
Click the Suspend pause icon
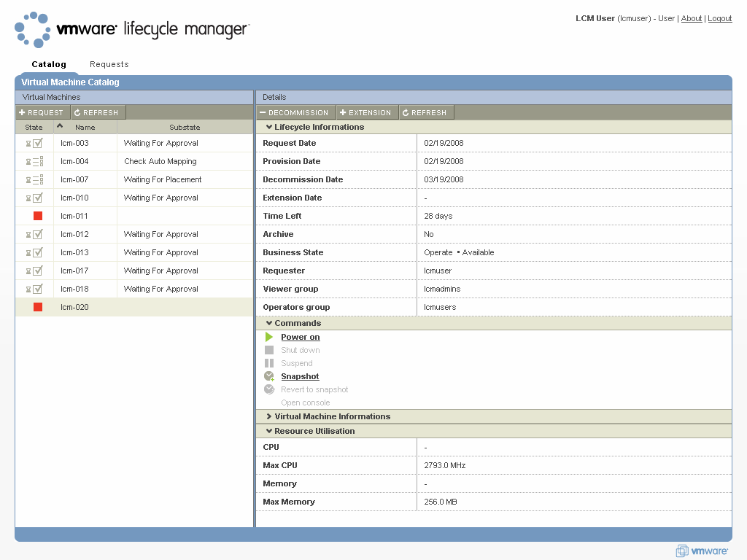pos(269,363)
